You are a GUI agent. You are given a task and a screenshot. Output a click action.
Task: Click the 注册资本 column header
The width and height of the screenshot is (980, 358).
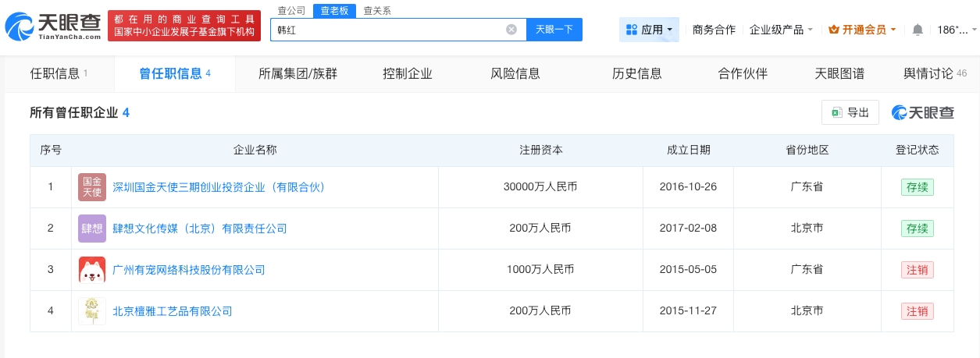click(540, 150)
